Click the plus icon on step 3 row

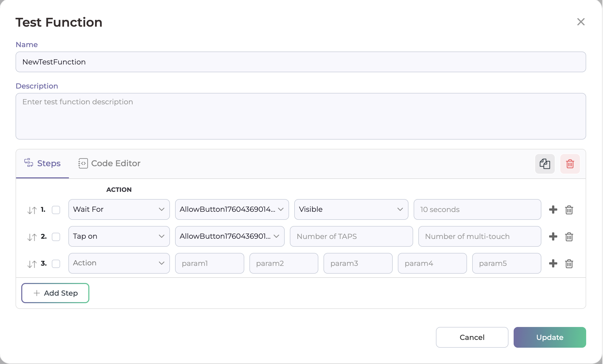point(553,264)
